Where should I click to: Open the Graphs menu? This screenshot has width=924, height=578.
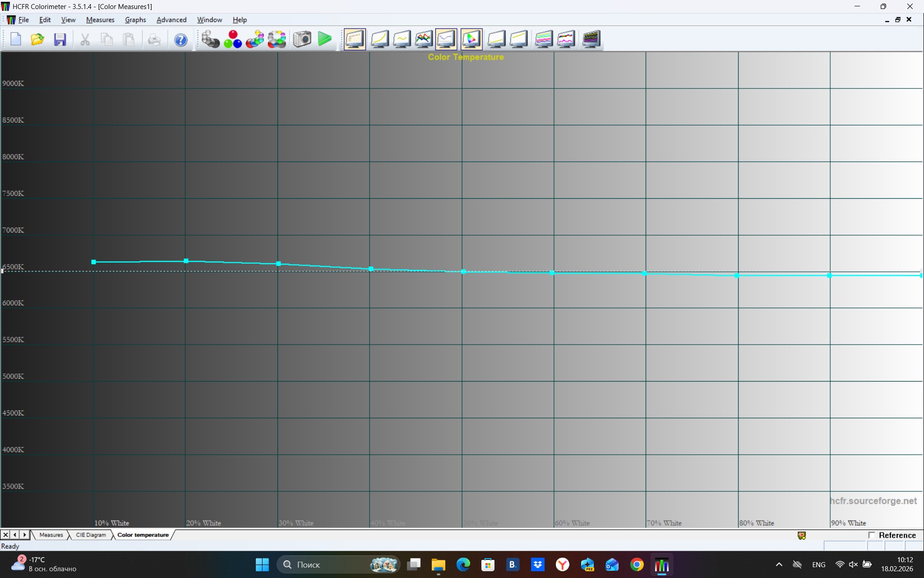(135, 20)
